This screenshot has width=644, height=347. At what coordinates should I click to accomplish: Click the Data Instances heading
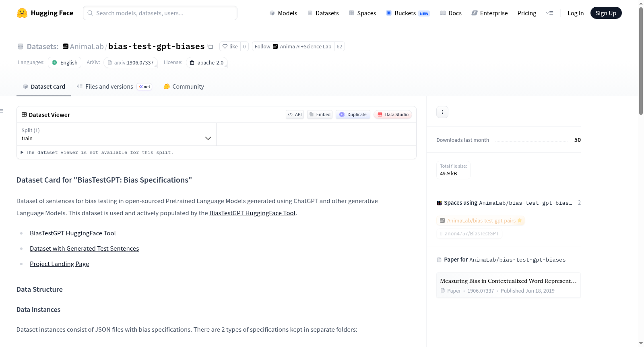click(38, 310)
